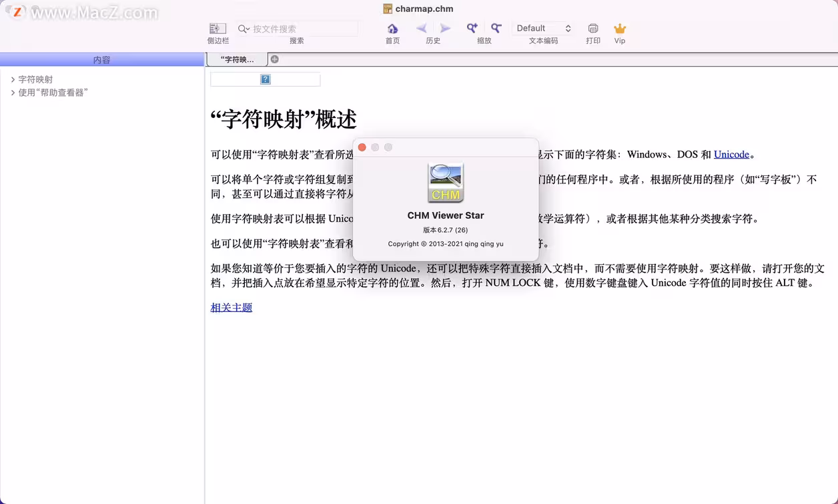Toggle the sidebar icon in the toolbar
The image size is (838, 504).
coord(218,29)
